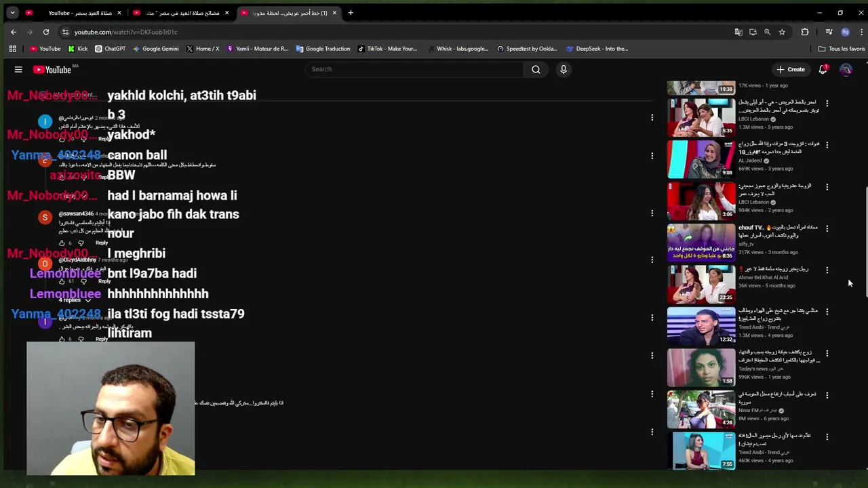Open the ChatGPT bookmark
868x488 pixels.
111,49
